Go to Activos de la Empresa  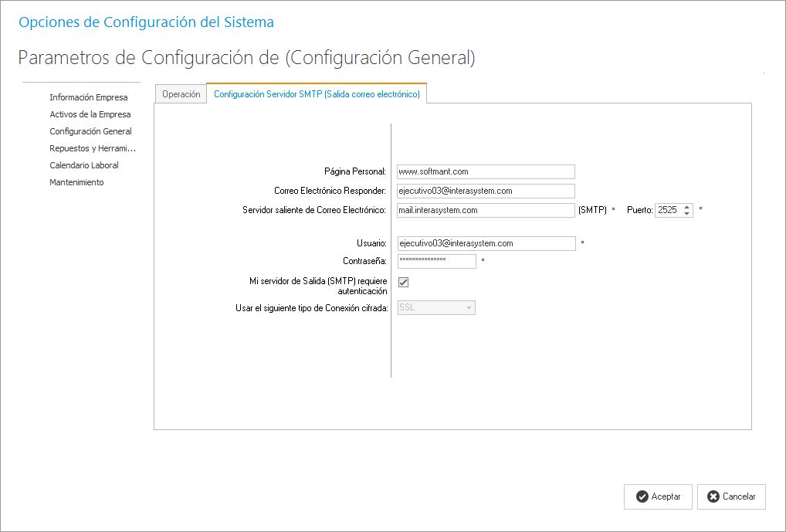tap(90, 114)
